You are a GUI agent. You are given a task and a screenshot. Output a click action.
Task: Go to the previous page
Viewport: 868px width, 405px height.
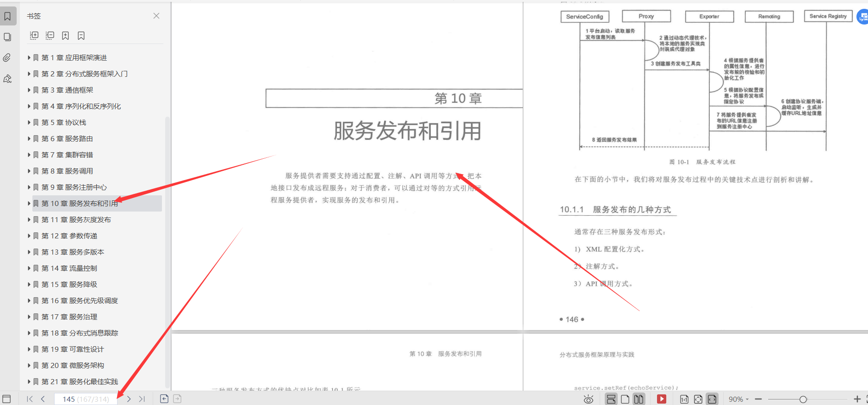coord(43,399)
